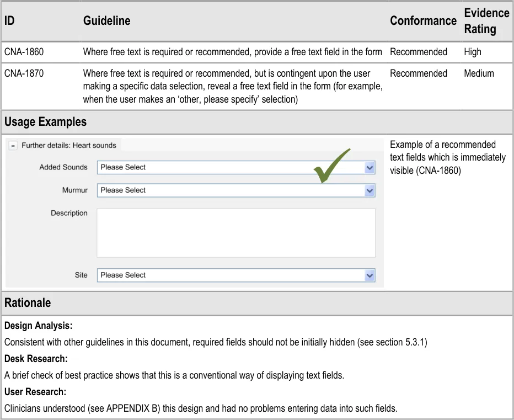Screen dimensions: 514x420
Task: Collapse the Heart sounds section minus icon
Action: point(13,146)
